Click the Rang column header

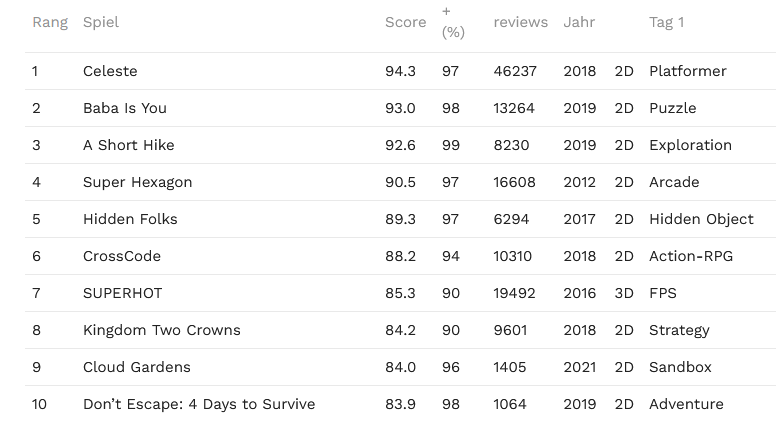(x=50, y=22)
